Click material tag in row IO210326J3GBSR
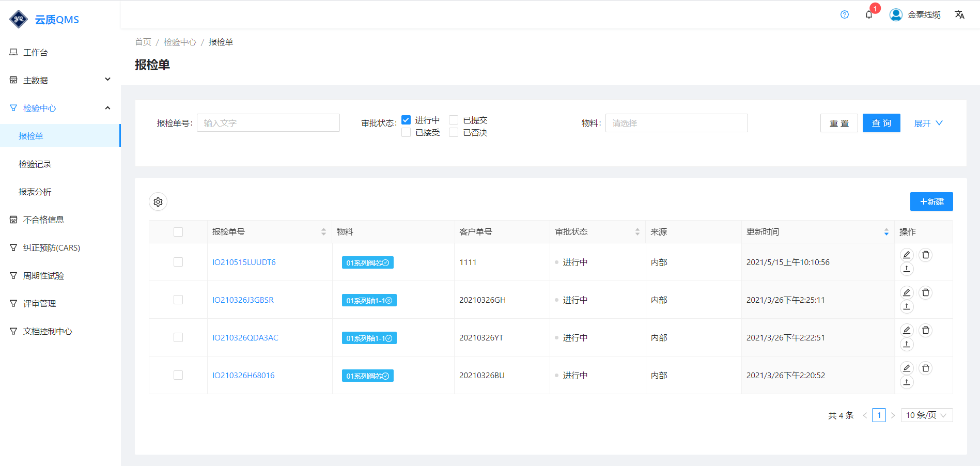The height and width of the screenshot is (466, 980). [369, 300]
